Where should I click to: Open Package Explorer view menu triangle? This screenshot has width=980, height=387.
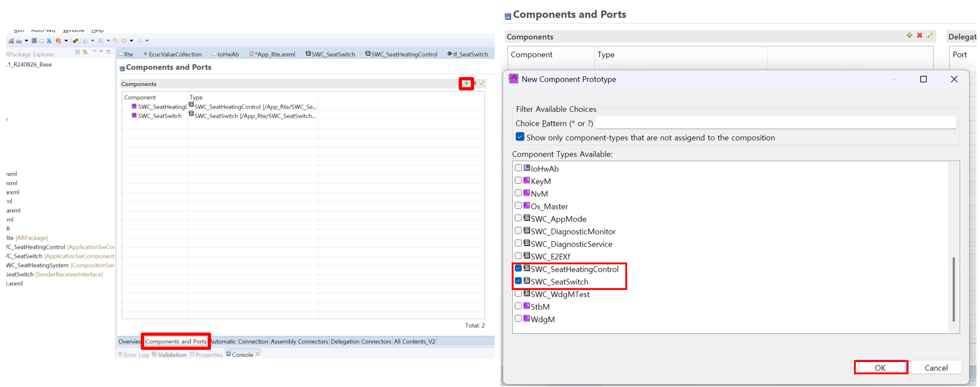[x=94, y=52]
